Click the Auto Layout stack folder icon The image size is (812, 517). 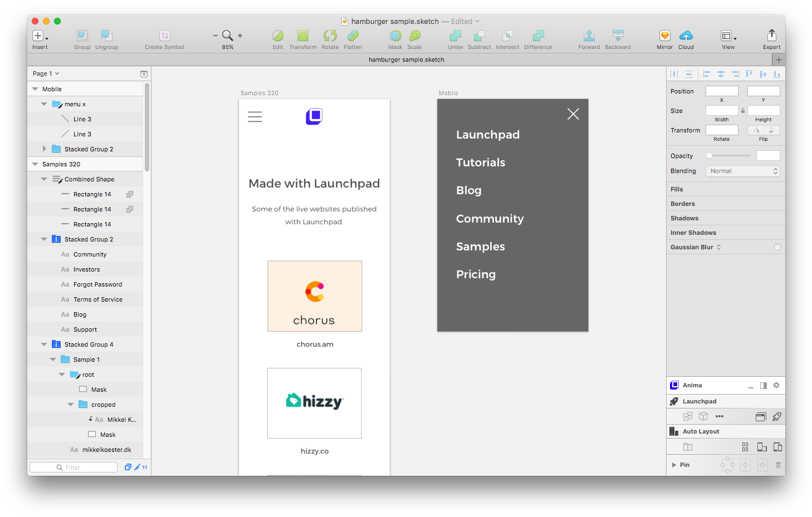point(688,447)
